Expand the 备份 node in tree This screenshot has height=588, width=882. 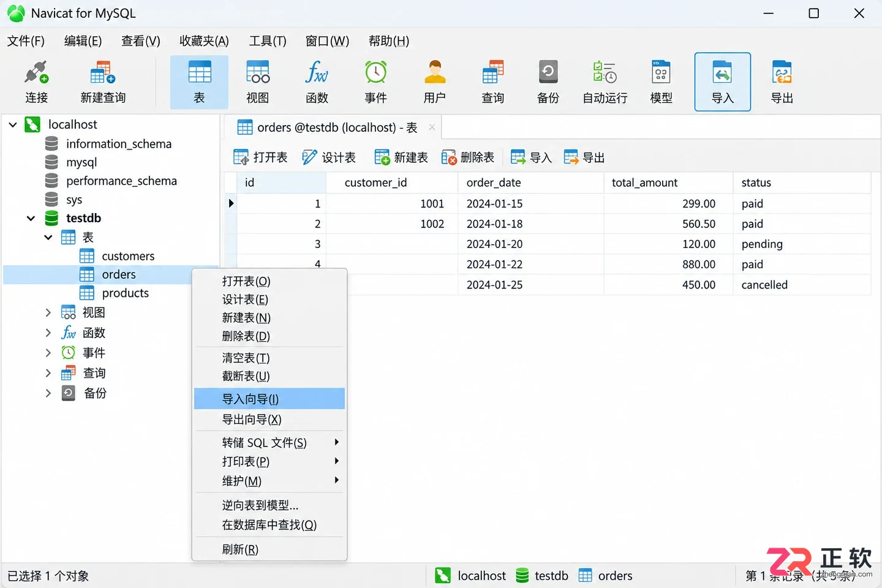point(48,393)
